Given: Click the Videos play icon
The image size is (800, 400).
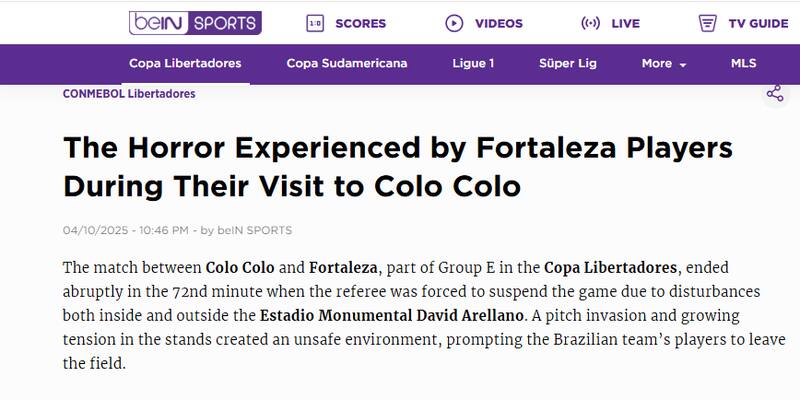Looking at the screenshot, I should tap(454, 22).
